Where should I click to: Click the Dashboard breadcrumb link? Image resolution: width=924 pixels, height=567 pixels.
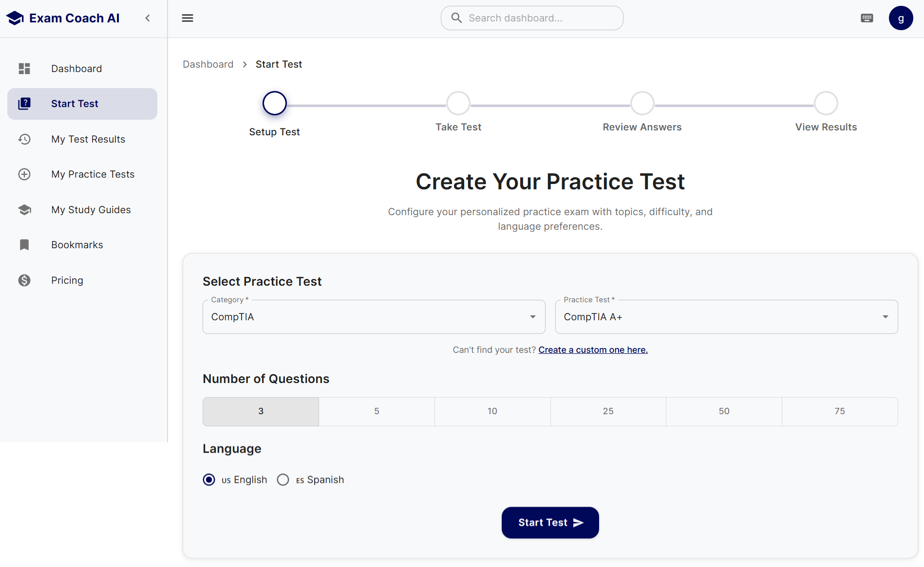[x=208, y=64]
